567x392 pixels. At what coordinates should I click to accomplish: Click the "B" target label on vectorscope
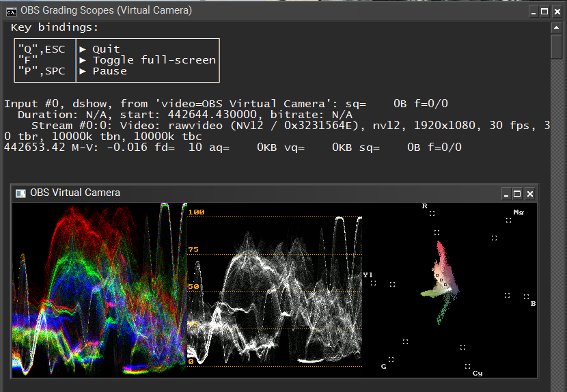533,304
